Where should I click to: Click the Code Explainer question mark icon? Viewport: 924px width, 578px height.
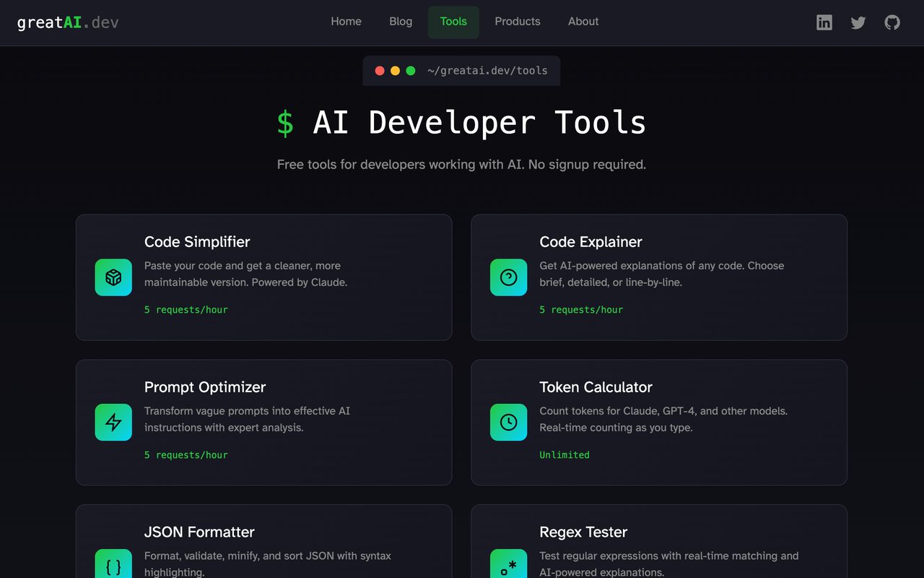tap(509, 277)
